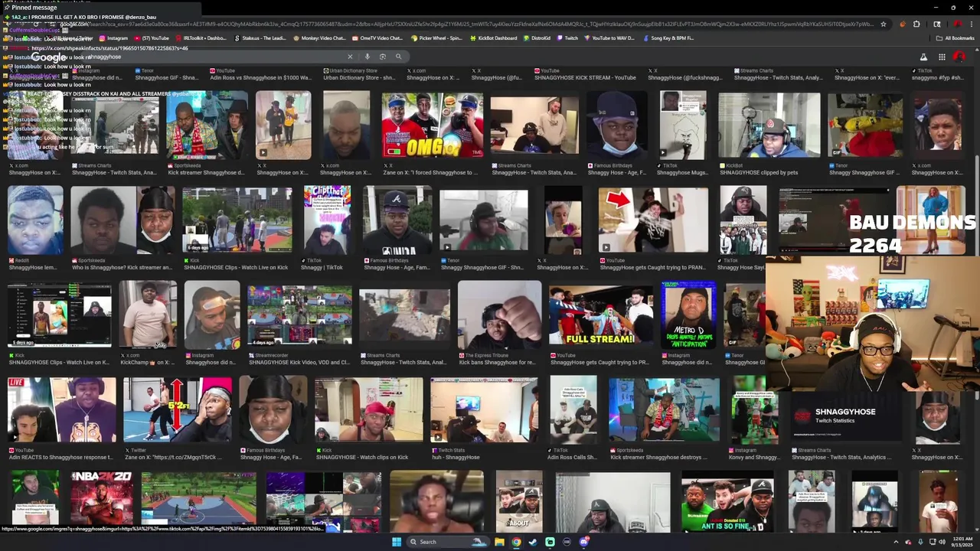Open the FULL STREAM! YouTube thumbnail
The height and width of the screenshot is (551, 980).
(x=600, y=315)
